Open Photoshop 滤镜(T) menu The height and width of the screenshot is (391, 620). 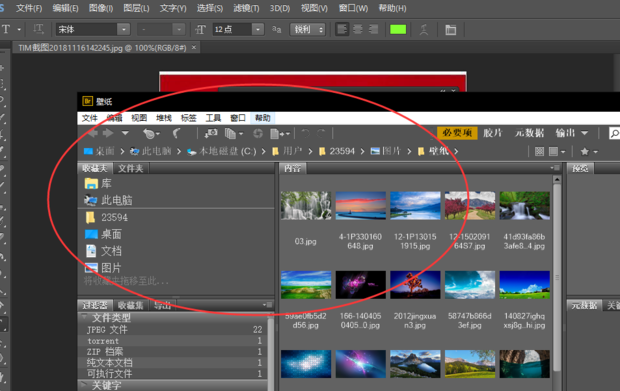(246, 8)
